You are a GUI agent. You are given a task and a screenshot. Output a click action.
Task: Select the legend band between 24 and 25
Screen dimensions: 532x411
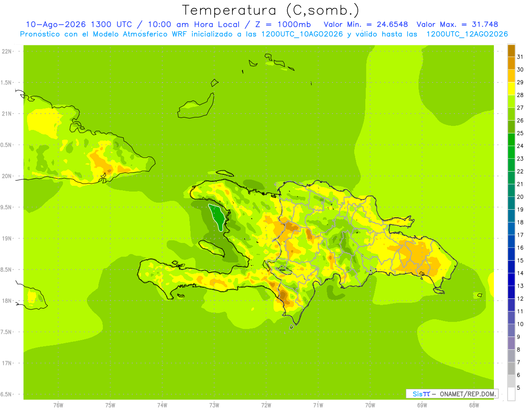tap(511, 140)
